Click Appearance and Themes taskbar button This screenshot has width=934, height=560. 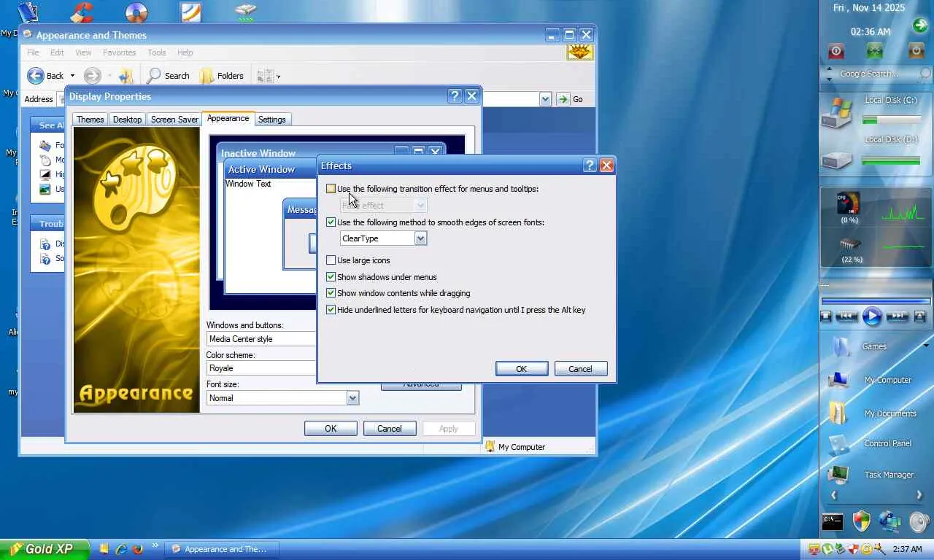(221, 549)
